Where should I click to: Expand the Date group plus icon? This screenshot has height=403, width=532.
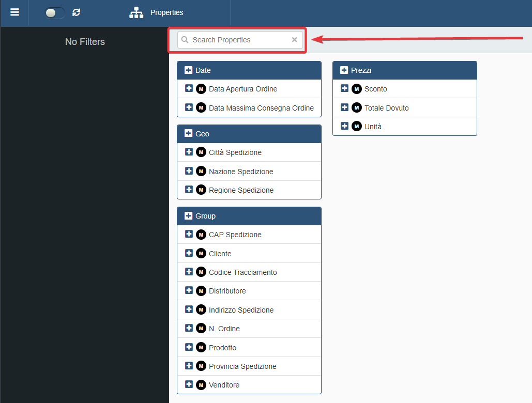(x=189, y=70)
